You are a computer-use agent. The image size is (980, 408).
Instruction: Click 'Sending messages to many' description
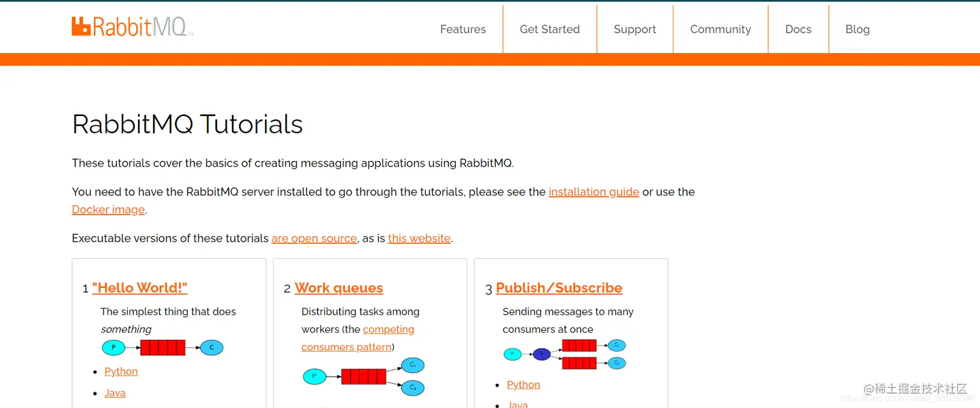click(x=568, y=312)
